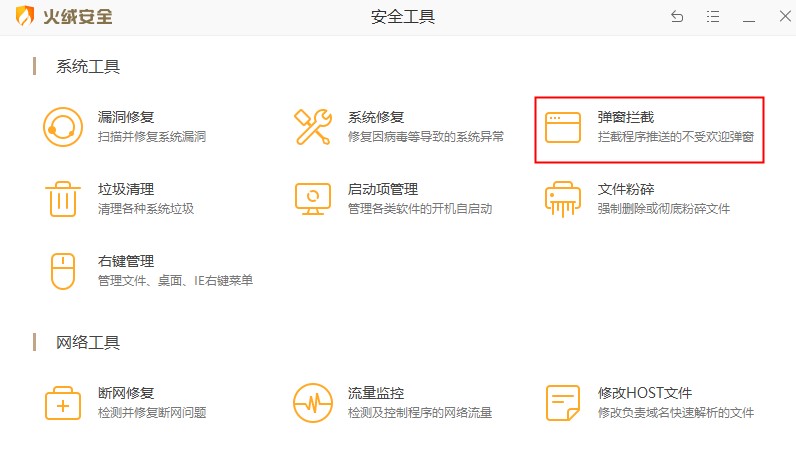
Task: Click description 修复因病毒等导致的系统异常
Action: 425,137
